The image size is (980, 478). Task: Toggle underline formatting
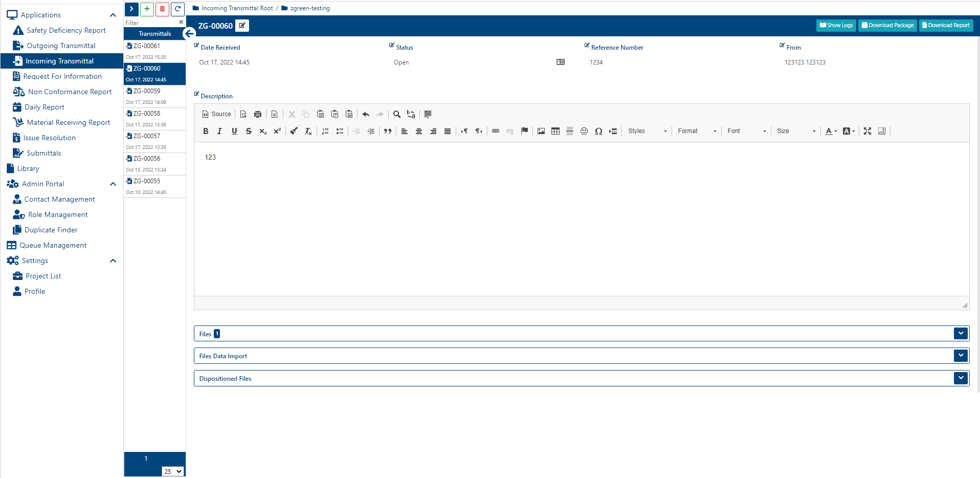234,131
